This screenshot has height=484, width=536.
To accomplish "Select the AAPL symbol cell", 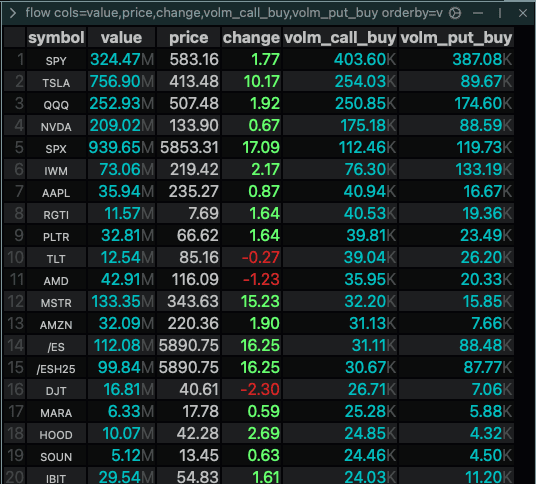I will [56, 192].
